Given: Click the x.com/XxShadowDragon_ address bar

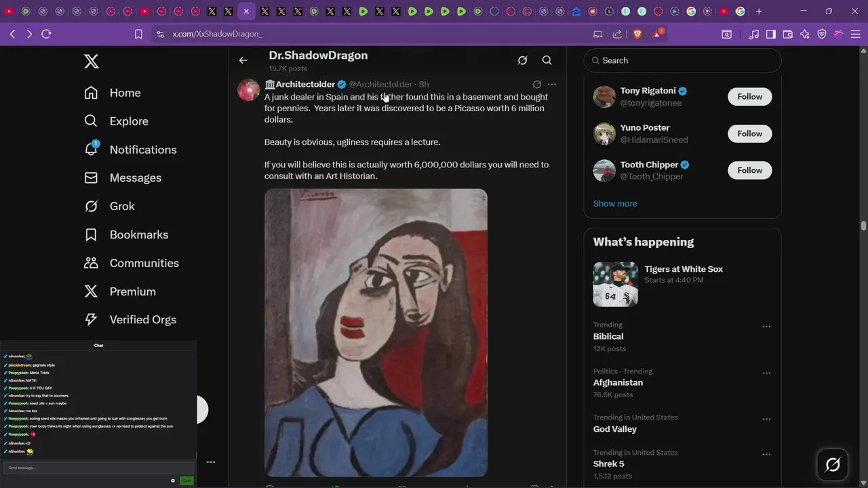Looking at the screenshot, I should pos(217,34).
